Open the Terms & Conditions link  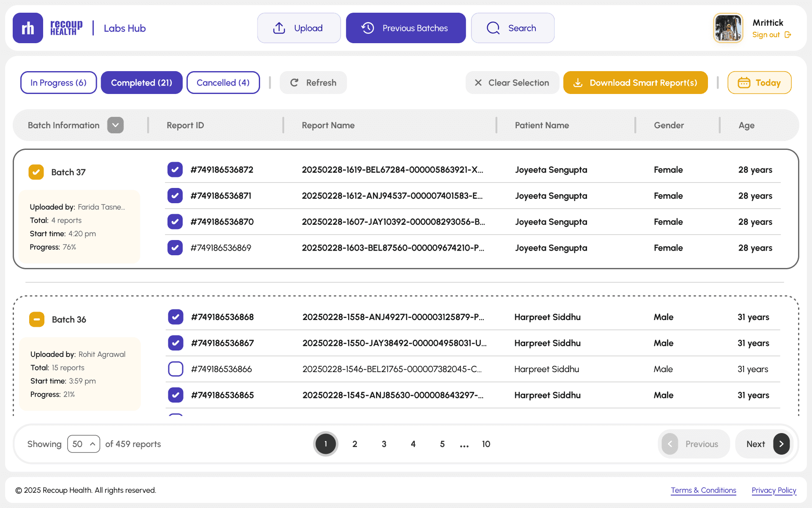[x=703, y=490]
